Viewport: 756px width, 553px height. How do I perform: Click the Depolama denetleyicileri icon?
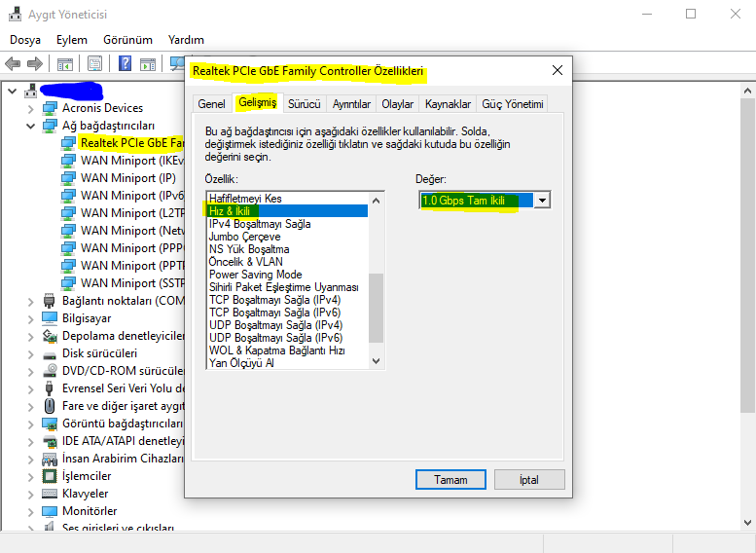point(50,336)
